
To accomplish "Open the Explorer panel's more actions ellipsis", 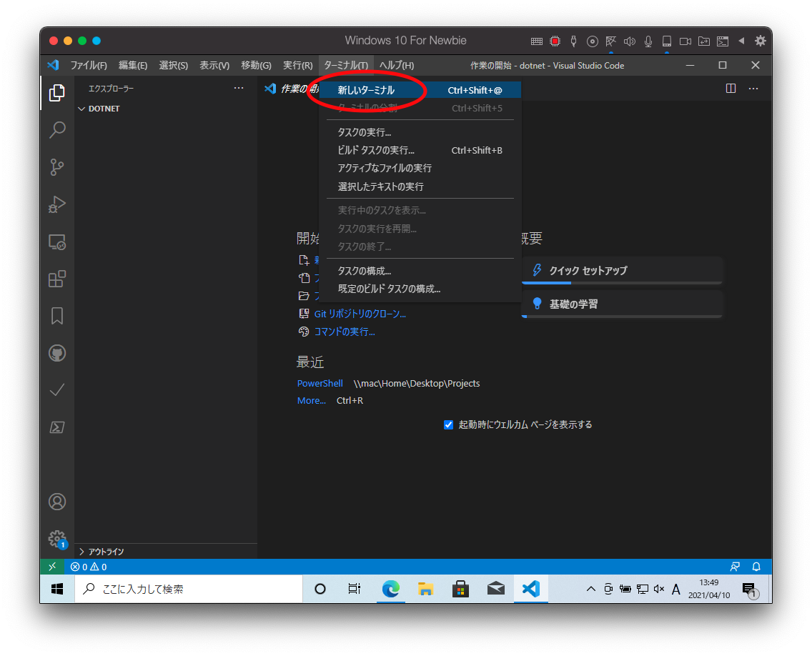I will (239, 88).
